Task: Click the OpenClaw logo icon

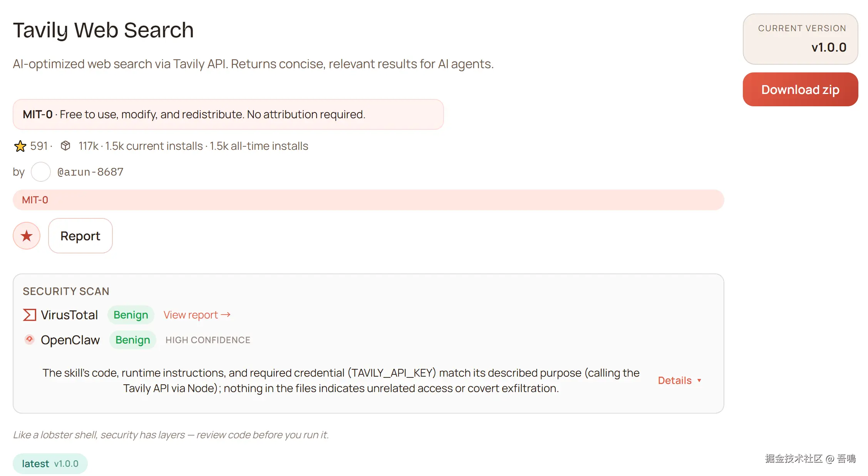Action: pos(30,340)
